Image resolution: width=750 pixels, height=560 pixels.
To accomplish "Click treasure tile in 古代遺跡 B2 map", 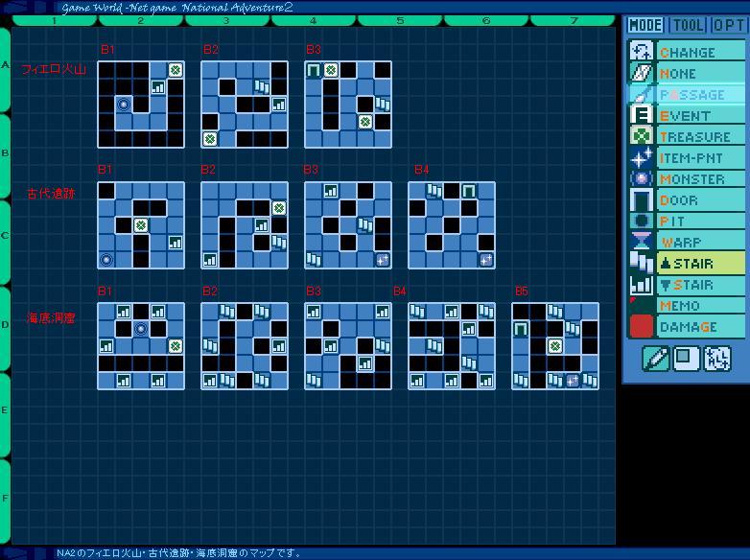I will 279,207.
